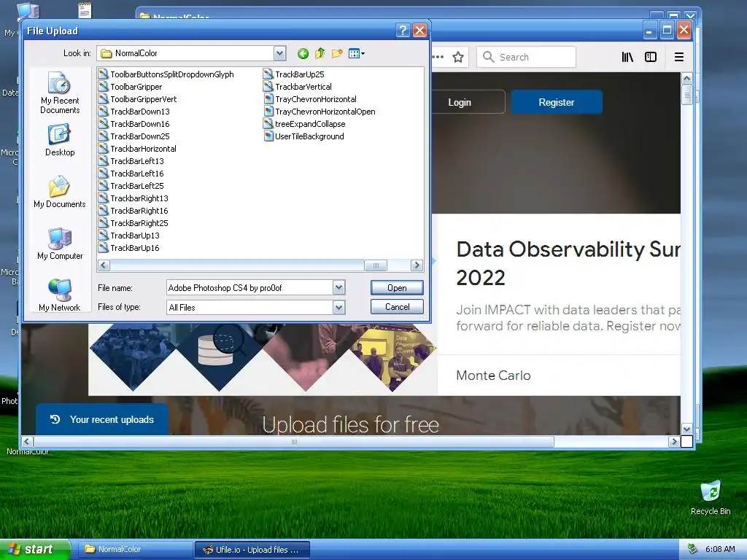Image resolution: width=747 pixels, height=560 pixels.
Task: Select the TrackbarRight13 file
Action: 133,198
